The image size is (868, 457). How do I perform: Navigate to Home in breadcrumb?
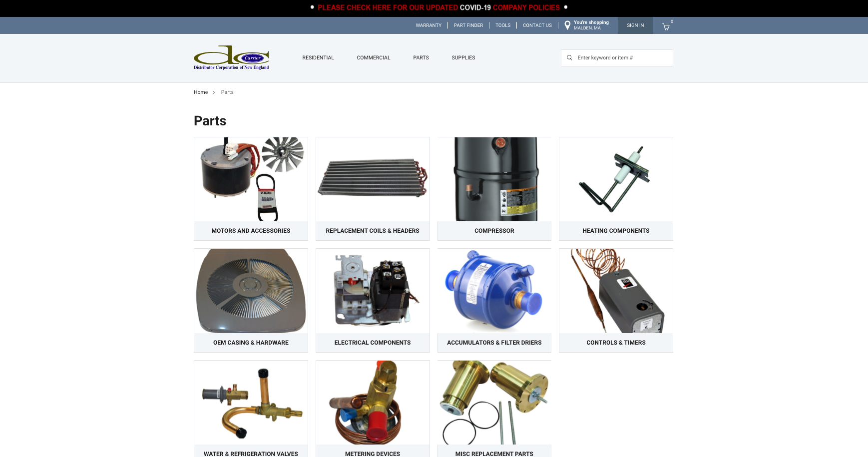pyautogui.click(x=201, y=92)
